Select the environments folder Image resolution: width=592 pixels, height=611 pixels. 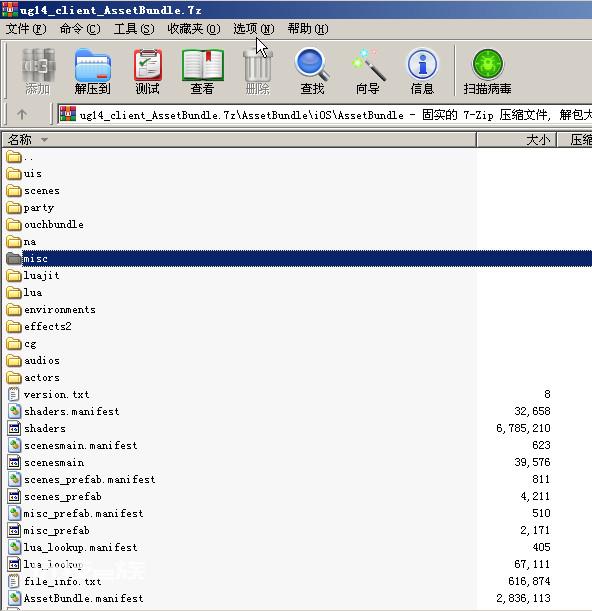pyautogui.click(x=60, y=309)
